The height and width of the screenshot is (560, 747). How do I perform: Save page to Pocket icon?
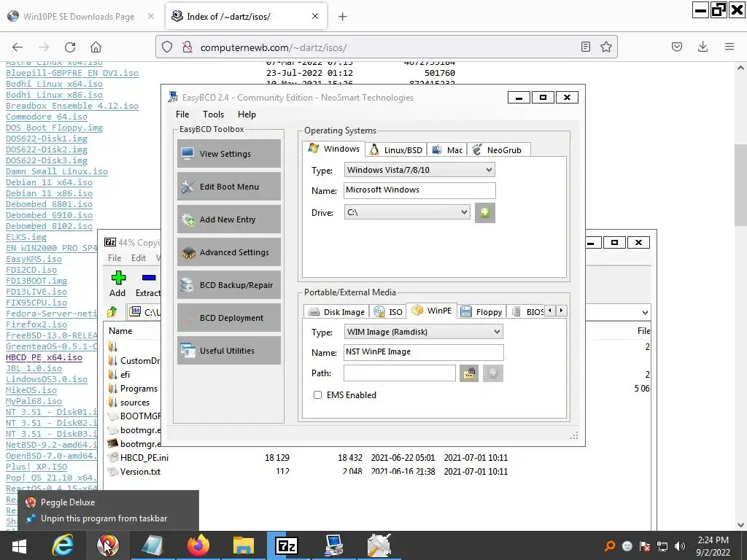pos(676,47)
